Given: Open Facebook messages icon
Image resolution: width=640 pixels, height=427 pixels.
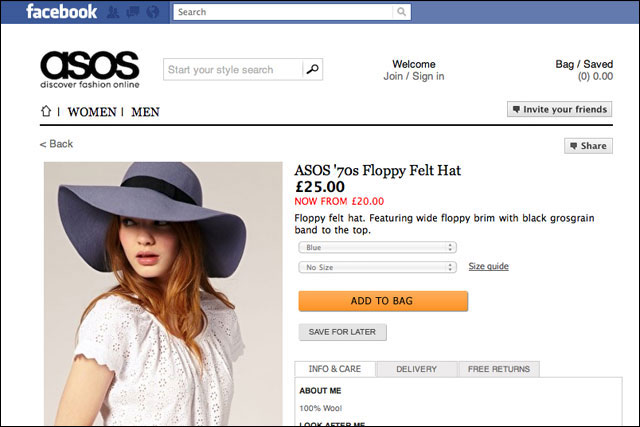Looking at the screenshot, I should click(x=133, y=12).
